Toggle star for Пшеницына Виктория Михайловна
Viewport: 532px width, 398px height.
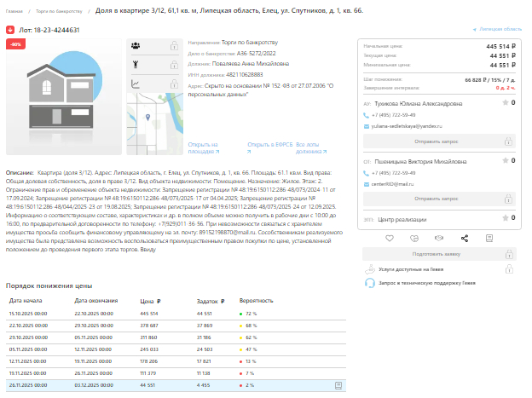pos(503,160)
